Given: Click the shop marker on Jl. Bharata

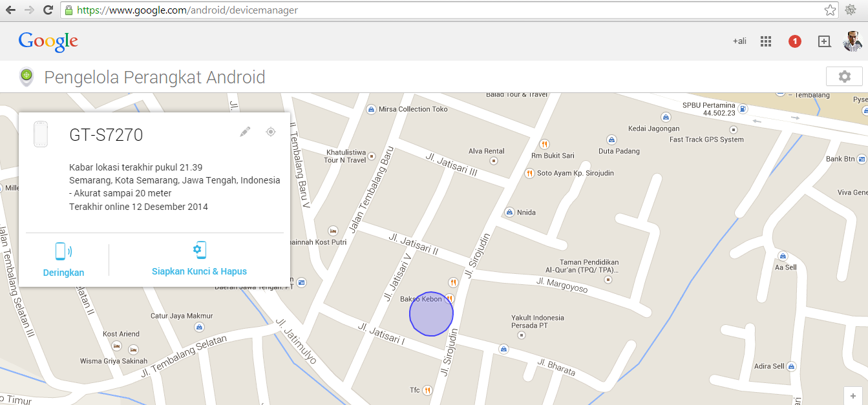Looking at the screenshot, I should (x=503, y=349).
